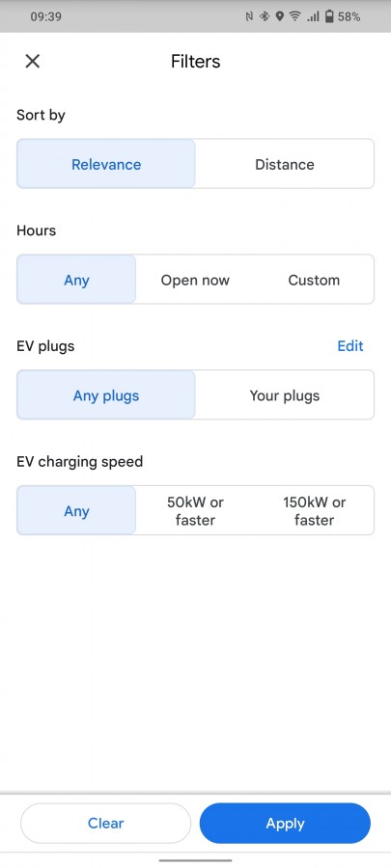Viewport: 391px width, 868px height.
Task: Tap the location pin status icon
Action: coord(280,16)
